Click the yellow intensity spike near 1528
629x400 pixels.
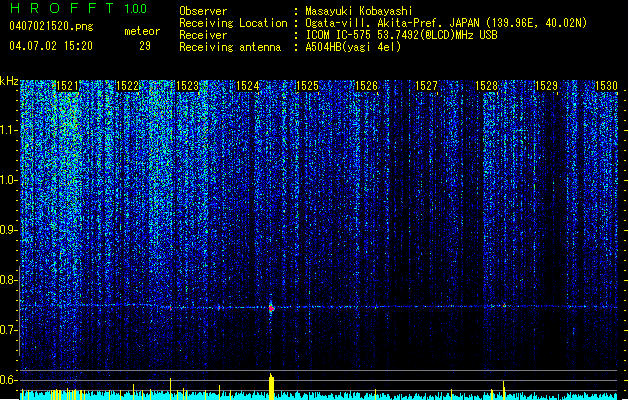(504, 390)
